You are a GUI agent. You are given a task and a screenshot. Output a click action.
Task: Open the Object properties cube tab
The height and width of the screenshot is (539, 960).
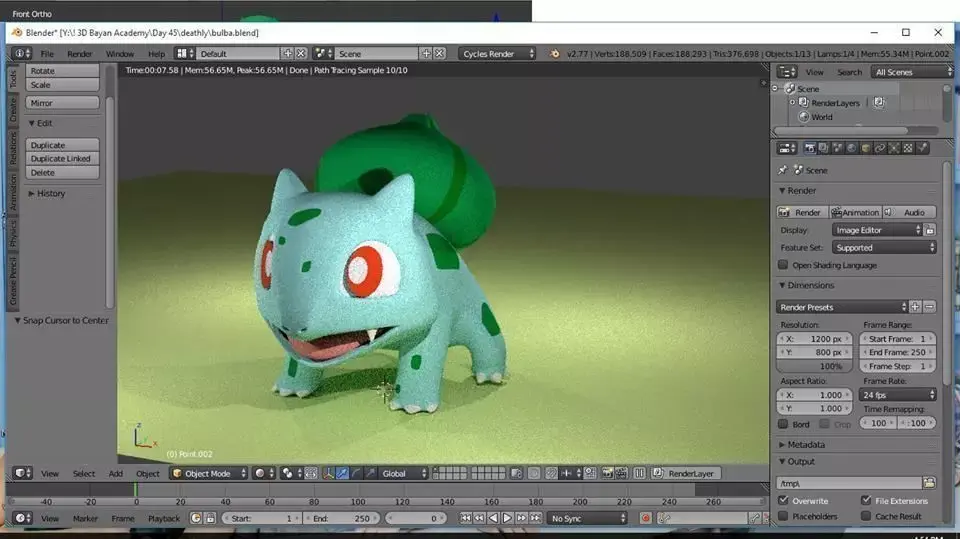tap(866, 148)
